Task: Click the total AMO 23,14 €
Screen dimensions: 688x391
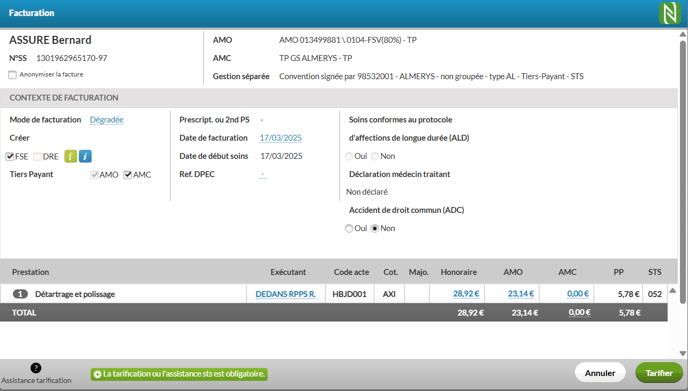Action: click(x=525, y=313)
